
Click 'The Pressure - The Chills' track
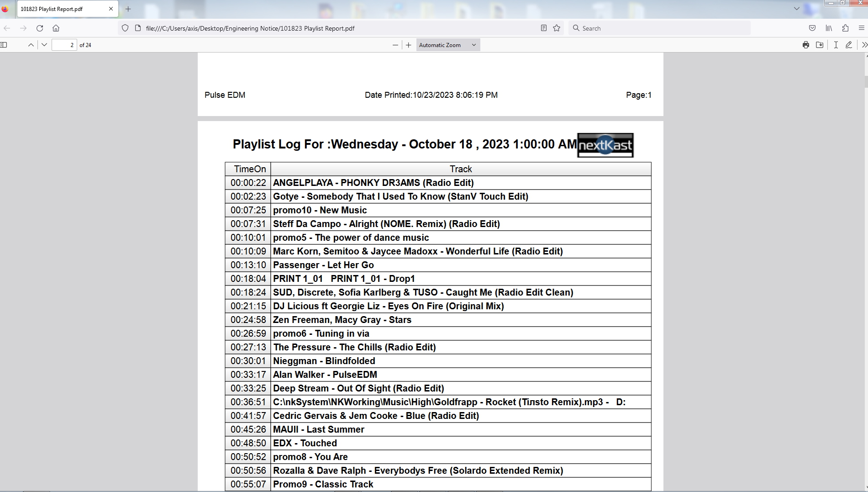(438, 347)
